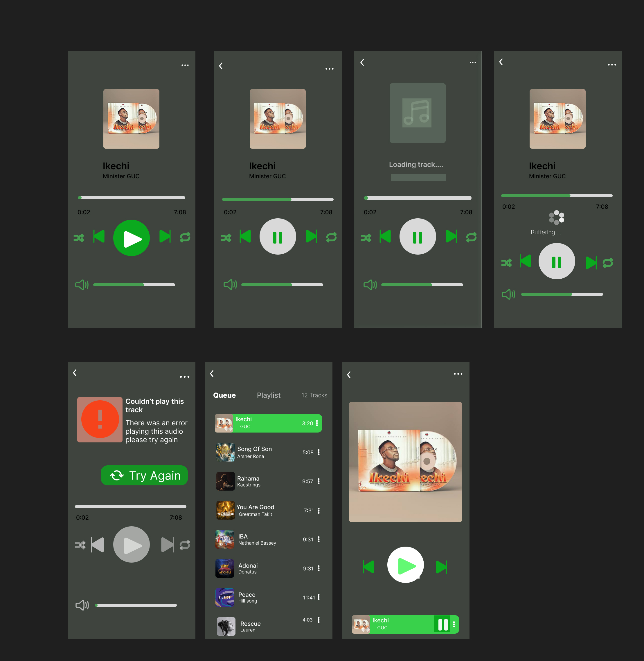The width and height of the screenshot is (644, 661).
Task: Open more options on the first player screen
Action: (185, 65)
